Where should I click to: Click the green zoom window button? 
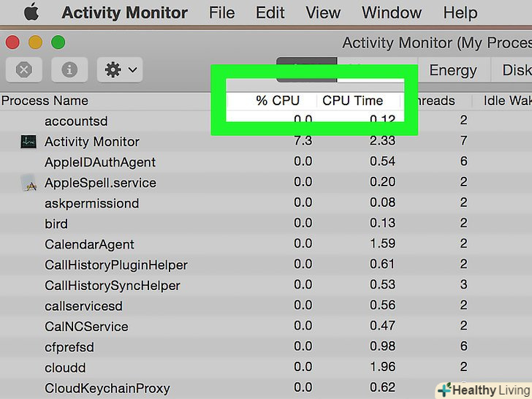58,43
